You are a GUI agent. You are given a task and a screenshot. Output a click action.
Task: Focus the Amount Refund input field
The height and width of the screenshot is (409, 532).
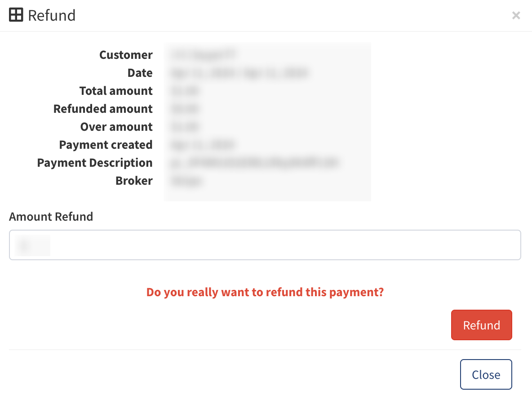click(x=265, y=245)
